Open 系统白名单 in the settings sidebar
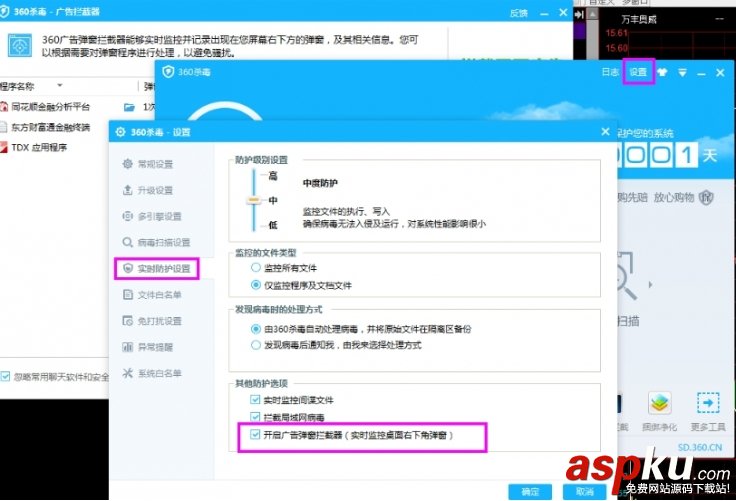The image size is (736, 501). click(159, 373)
